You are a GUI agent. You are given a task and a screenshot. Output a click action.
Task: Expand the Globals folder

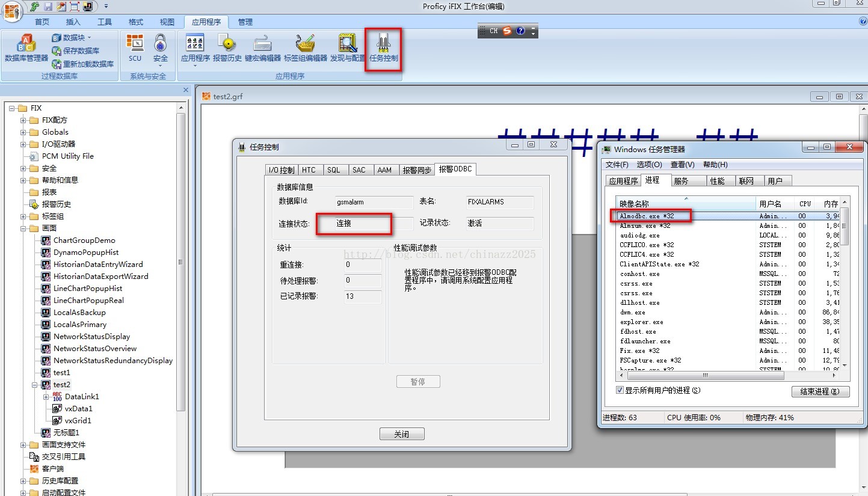coord(23,132)
